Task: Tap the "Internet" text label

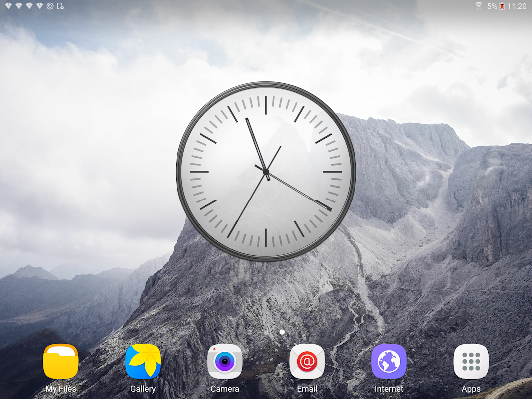Action: 389,389
